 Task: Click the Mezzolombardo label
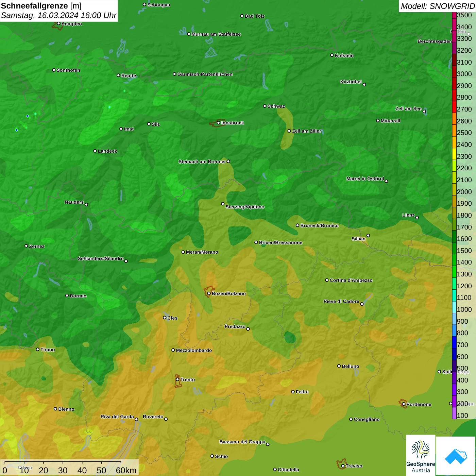194,350
